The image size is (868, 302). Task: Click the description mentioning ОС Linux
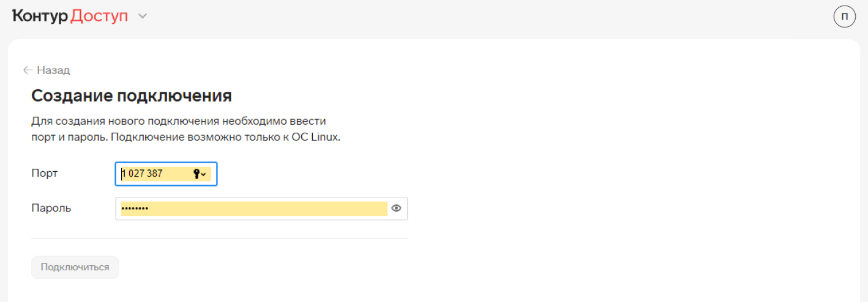(x=185, y=136)
